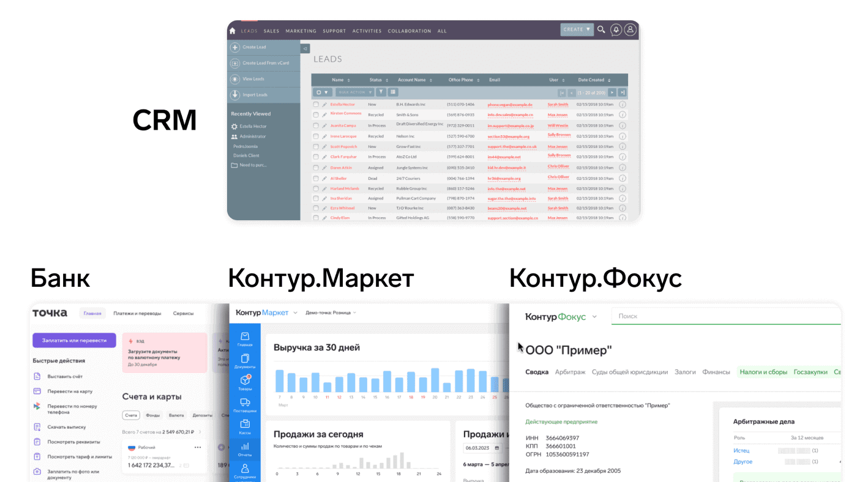868x482 pixels.
Task: Collapse the CRM sidebar with the arrow button
Action: [x=305, y=48]
